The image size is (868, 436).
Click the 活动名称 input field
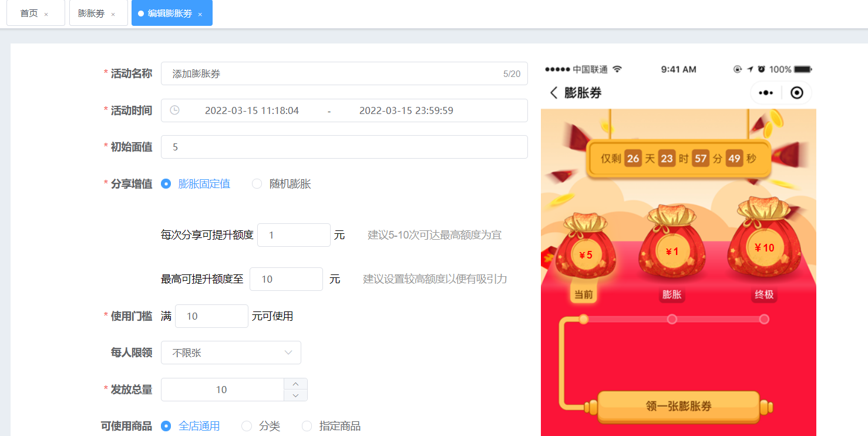pyautogui.click(x=344, y=73)
